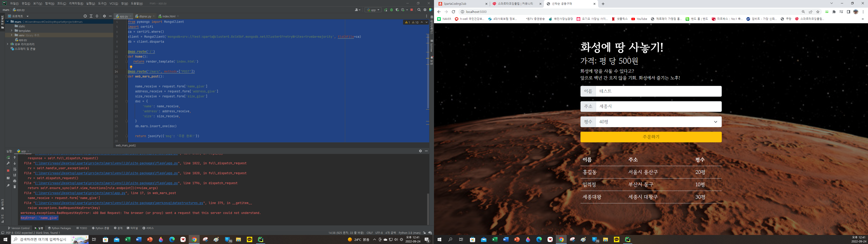Switch to the dbprac.py editor tab

145,16
